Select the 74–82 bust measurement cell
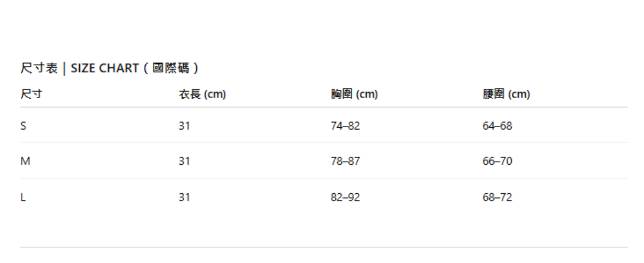 point(345,126)
